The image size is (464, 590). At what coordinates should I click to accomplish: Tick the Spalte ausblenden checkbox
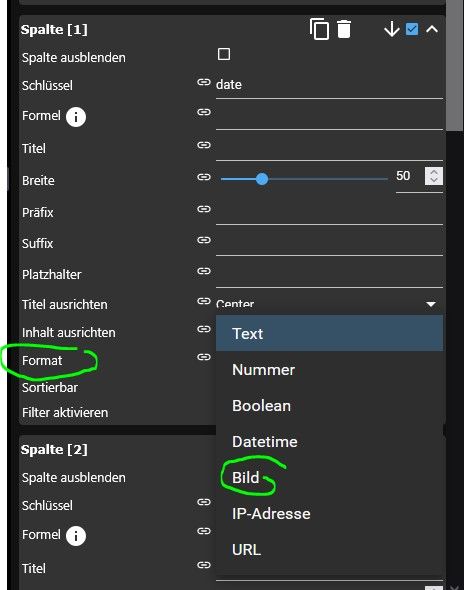[x=224, y=54]
